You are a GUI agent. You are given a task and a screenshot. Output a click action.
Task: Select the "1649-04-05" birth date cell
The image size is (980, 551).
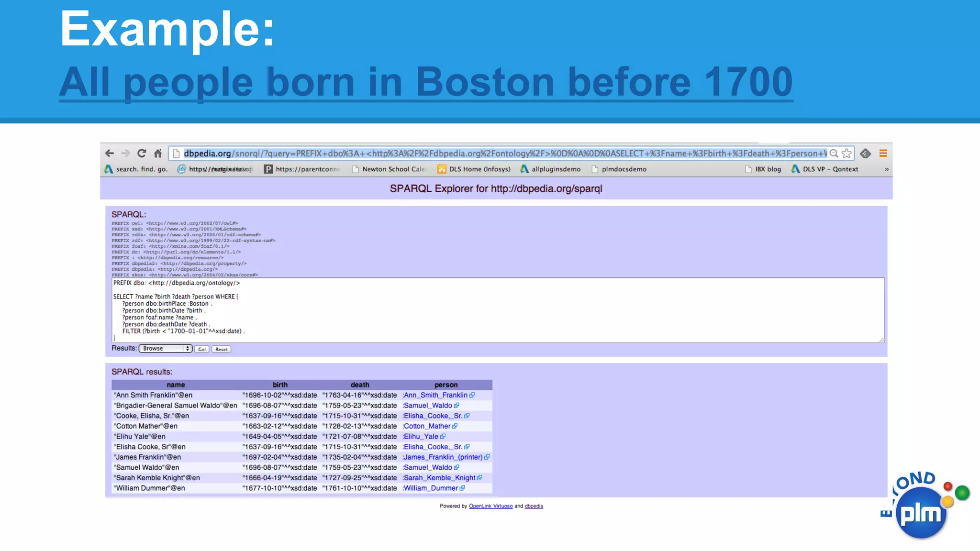[x=279, y=437]
